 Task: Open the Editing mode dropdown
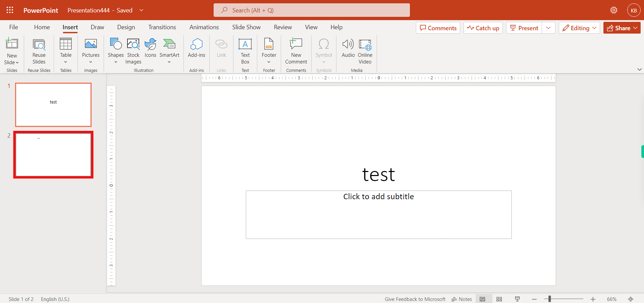[x=579, y=28]
